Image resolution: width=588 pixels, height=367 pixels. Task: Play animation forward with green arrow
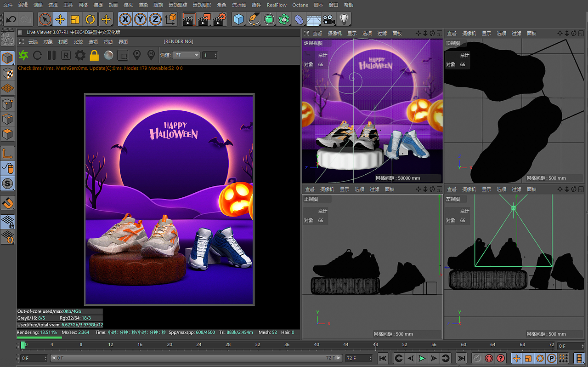[x=422, y=358]
